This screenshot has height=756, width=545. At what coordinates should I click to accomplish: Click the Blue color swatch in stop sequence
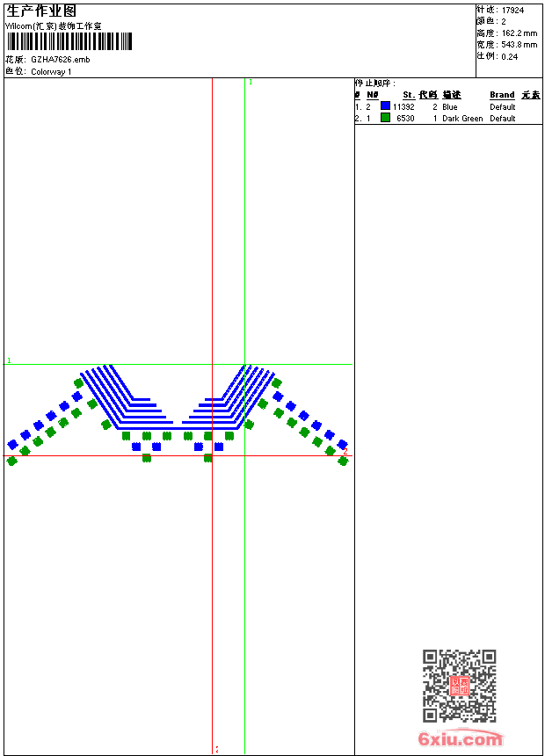coord(385,106)
